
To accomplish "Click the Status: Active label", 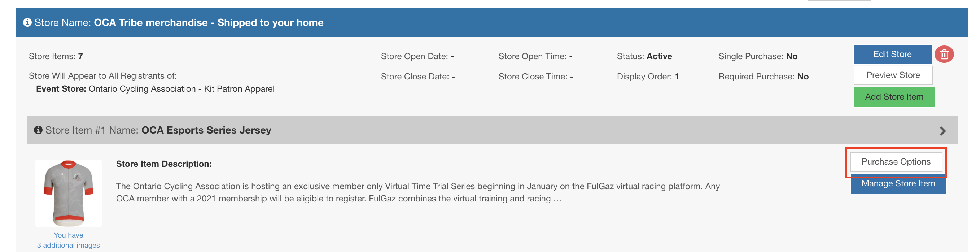I will click(x=644, y=56).
